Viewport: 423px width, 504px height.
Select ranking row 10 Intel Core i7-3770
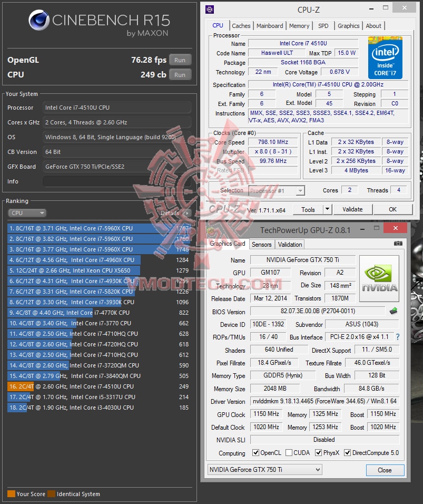coord(99,323)
